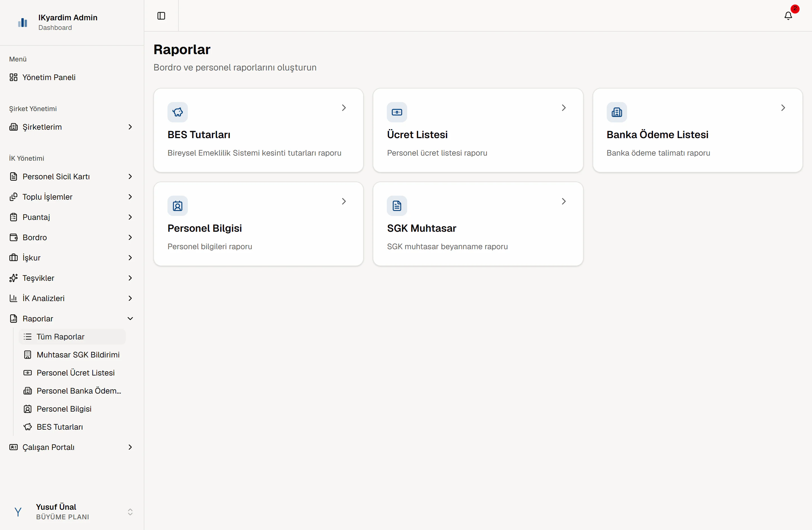
Task: Click the İK Analizleri expand chevron
Action: click(130, 298)
